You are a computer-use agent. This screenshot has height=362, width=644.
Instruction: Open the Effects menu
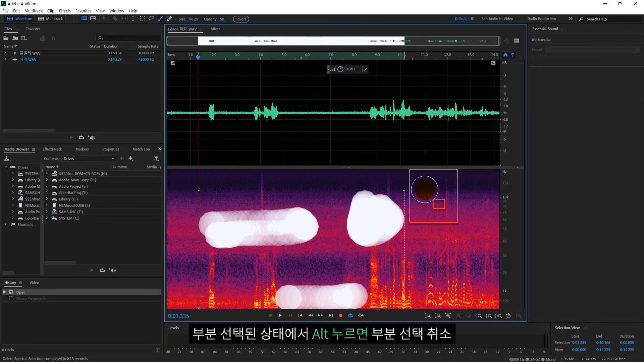(65, 11)
